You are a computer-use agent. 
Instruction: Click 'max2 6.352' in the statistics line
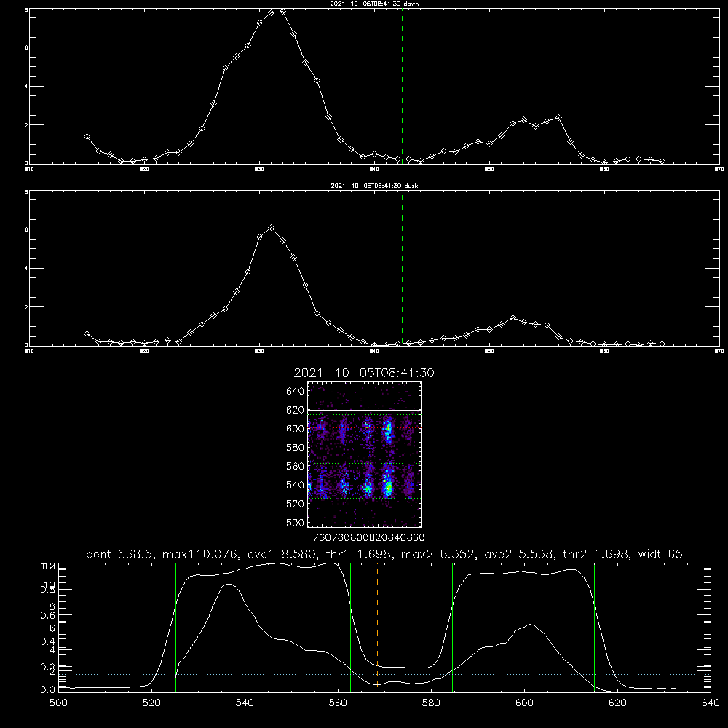[438, 554]
